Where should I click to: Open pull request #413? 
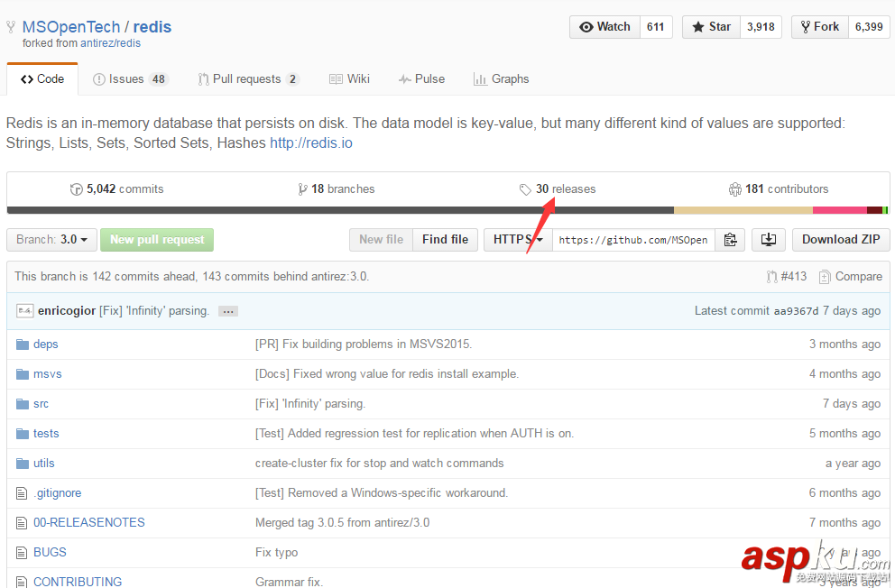(x=787, y=277)
